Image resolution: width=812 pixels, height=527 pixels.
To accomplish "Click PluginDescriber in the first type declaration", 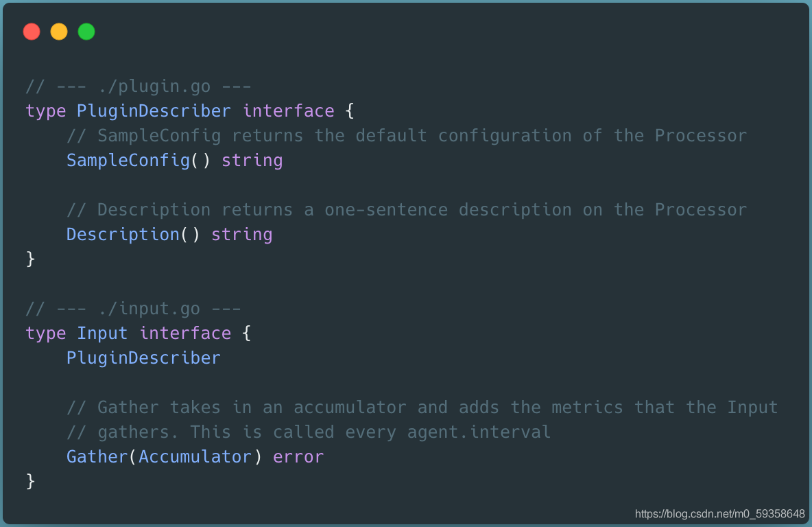I will pos(154,111).
